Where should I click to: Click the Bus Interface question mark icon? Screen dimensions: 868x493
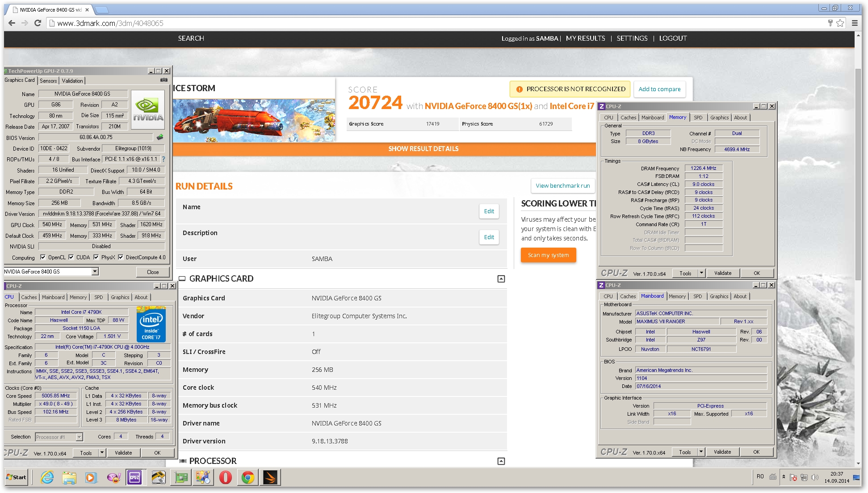tap(163, 159)
